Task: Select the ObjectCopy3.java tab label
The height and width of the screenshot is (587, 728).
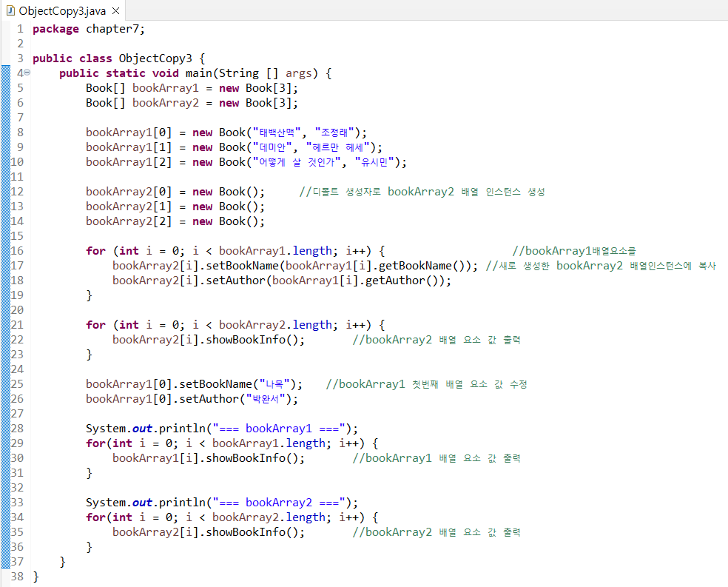Action: point(64,10)
